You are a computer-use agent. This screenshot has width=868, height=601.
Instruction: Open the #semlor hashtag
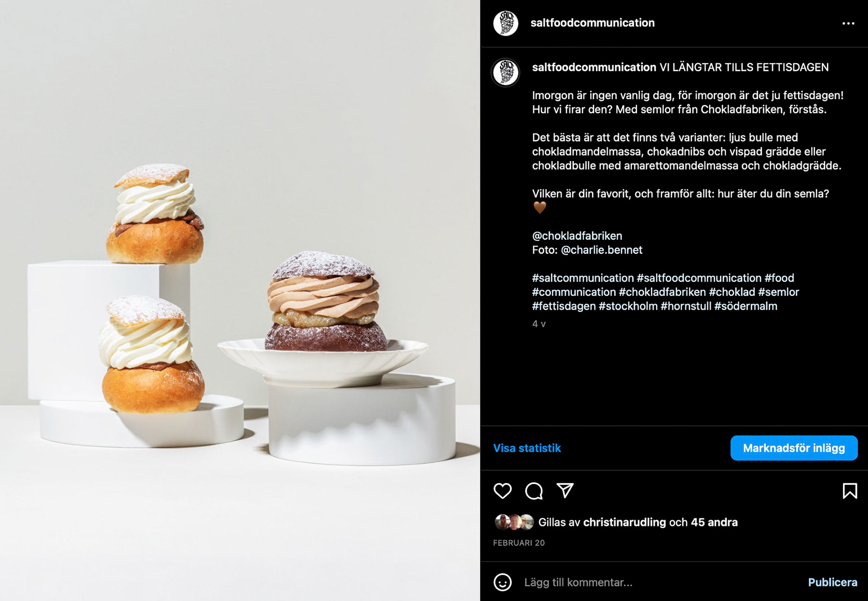778,292
